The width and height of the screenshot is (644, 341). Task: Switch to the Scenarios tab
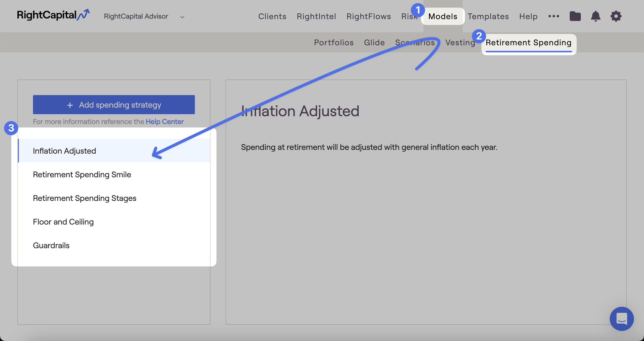[x=415, y=43]
